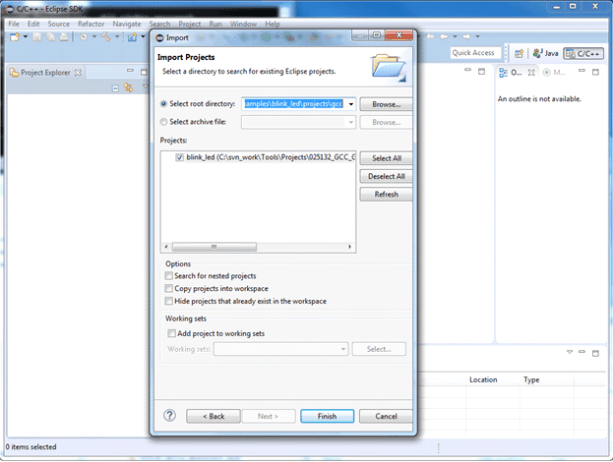Open the Working sets combo box

point(281,349)
